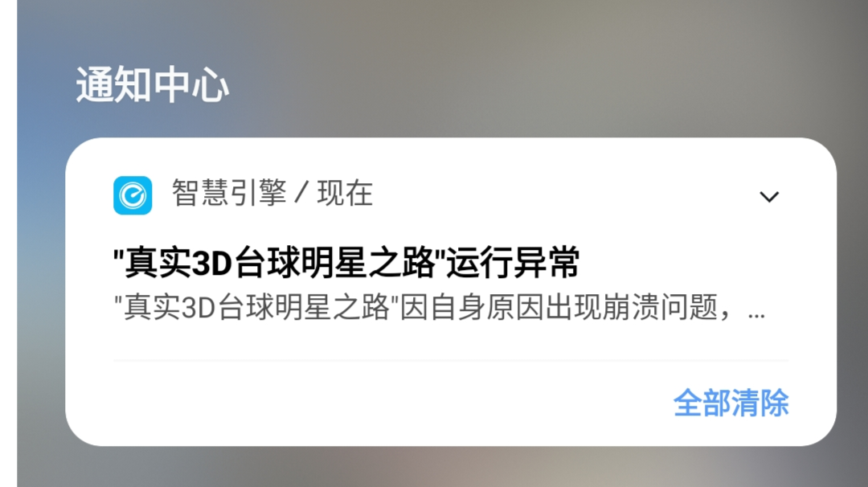Tap the 3D text in the bold title
Viewport: 868px width, 487px height.
point(212,264)
